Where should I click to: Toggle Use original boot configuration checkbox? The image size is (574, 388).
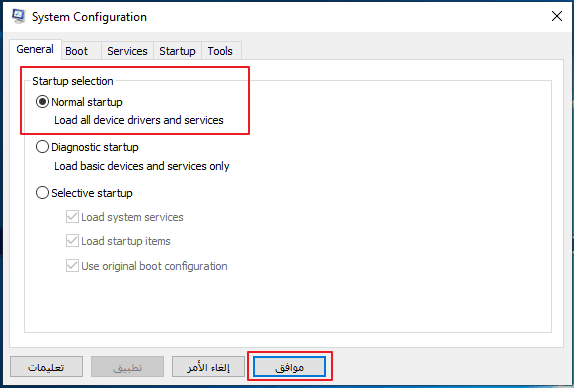[x=72, y=266]
